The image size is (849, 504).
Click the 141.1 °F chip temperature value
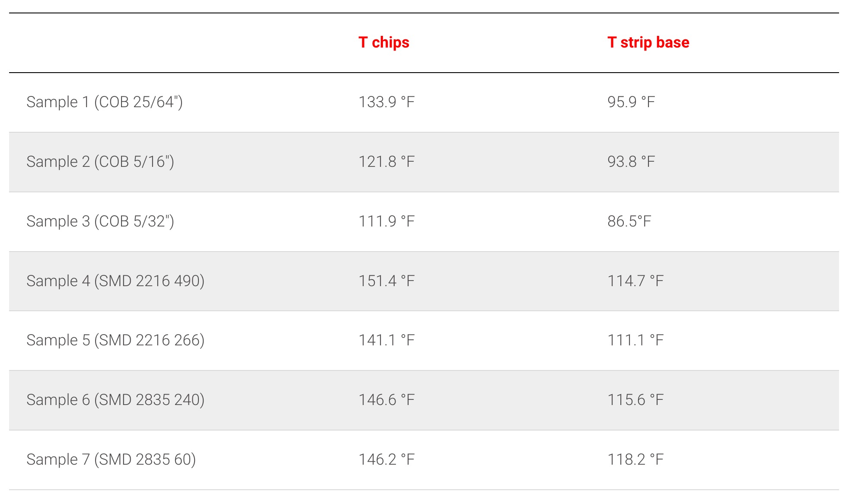click(x=386, y=340)
